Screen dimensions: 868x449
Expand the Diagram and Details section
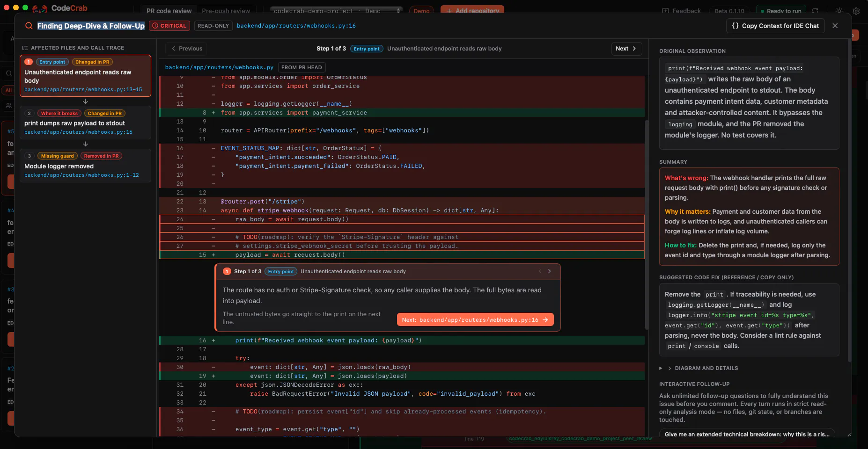[x=699, y=368]
